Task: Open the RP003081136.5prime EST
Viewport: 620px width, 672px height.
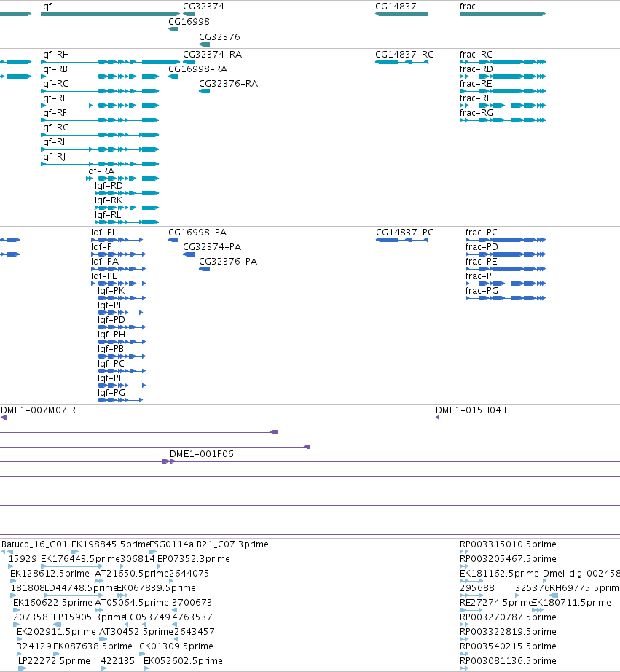Action: coord(464,668)
